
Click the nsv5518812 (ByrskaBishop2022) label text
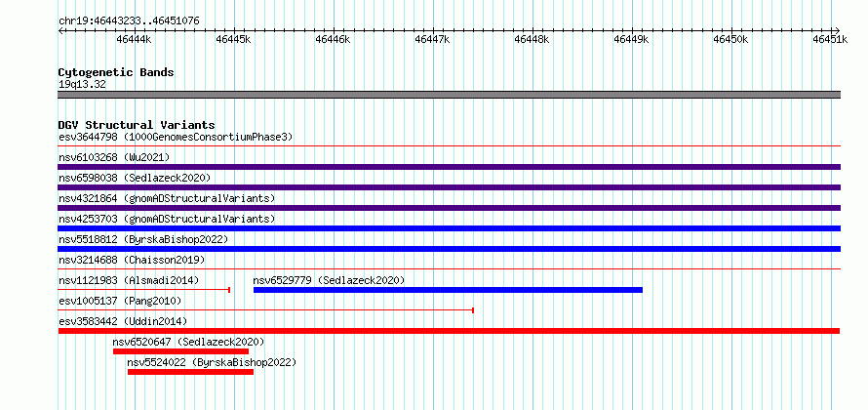tap(143, 239)
